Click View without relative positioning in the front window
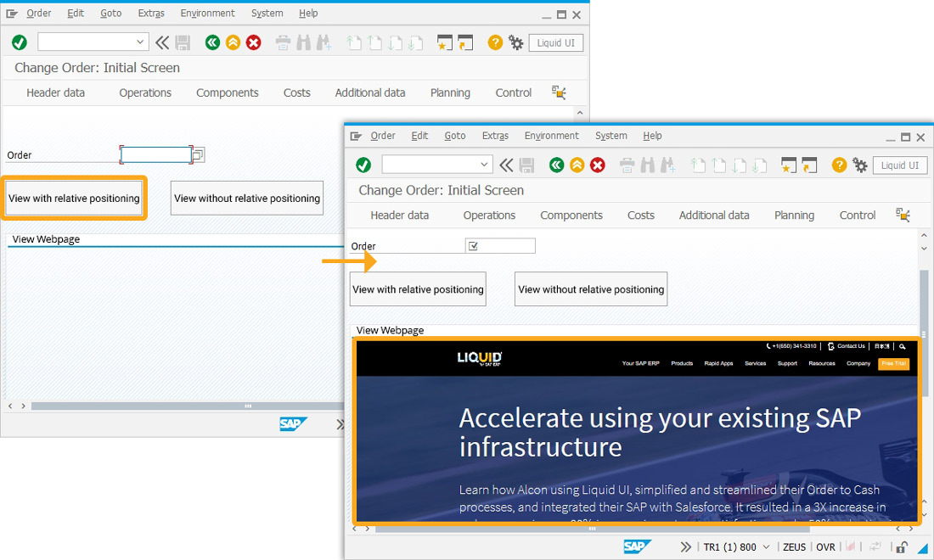Screen dimensions: 934x560 (x=591, y=289)
